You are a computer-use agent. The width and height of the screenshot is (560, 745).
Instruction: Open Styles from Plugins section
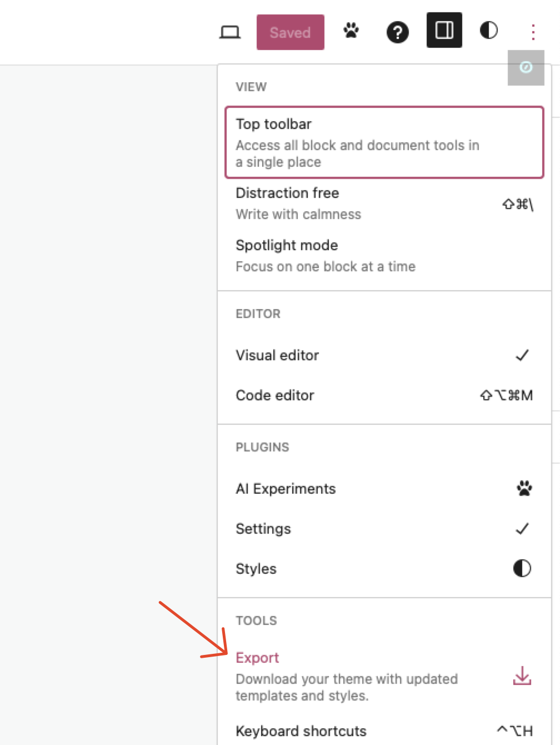point(384,569)
